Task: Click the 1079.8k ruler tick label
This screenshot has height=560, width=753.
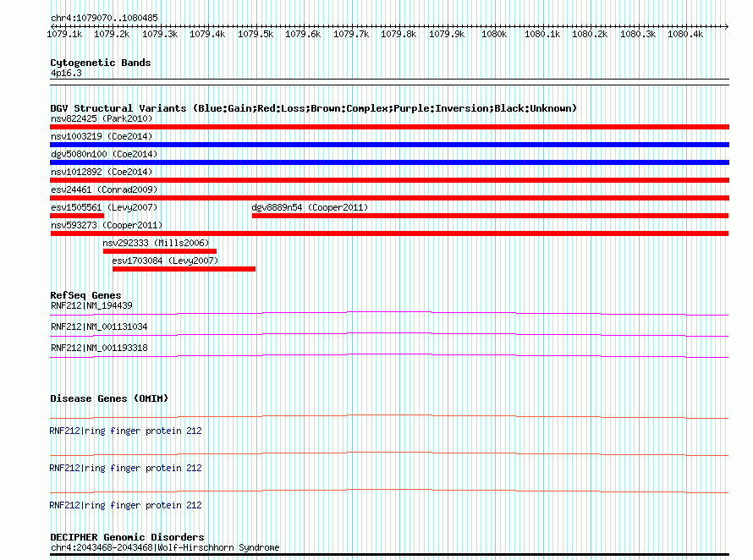Action: [398, 34]
